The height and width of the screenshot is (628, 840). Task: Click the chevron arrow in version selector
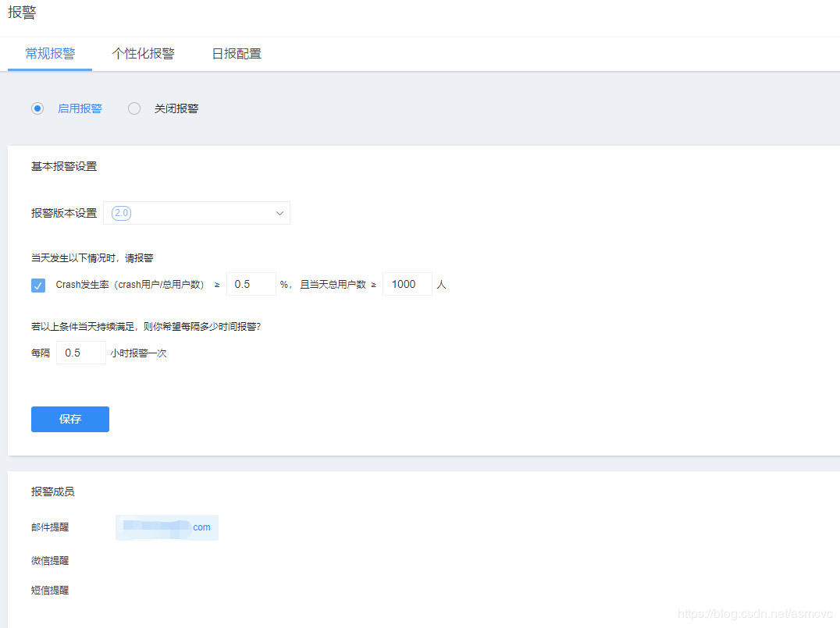tap(279, 213)
